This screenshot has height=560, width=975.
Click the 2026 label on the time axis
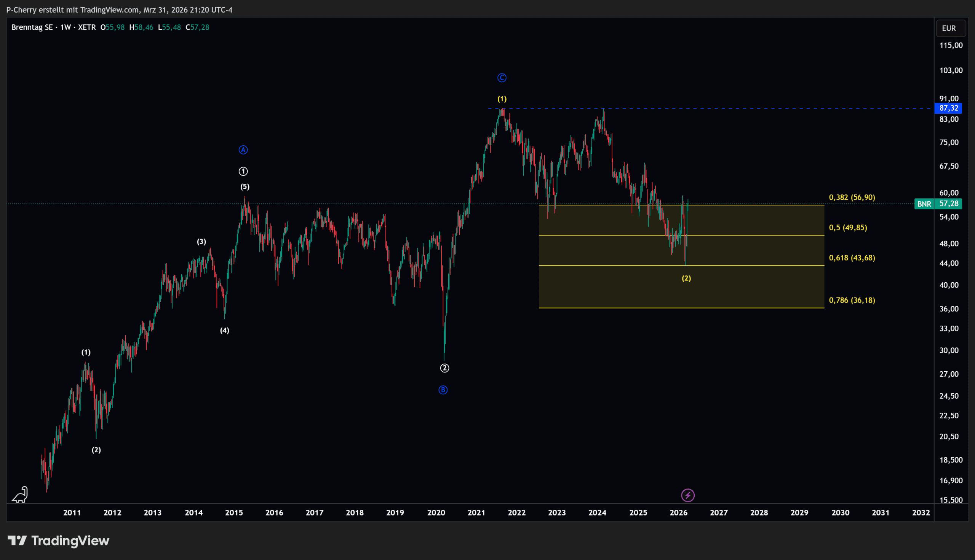(x=678, y=512)
